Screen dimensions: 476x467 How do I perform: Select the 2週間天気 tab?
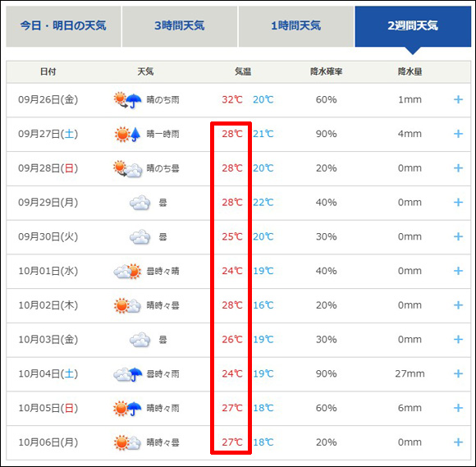click(x=413, y=26)
